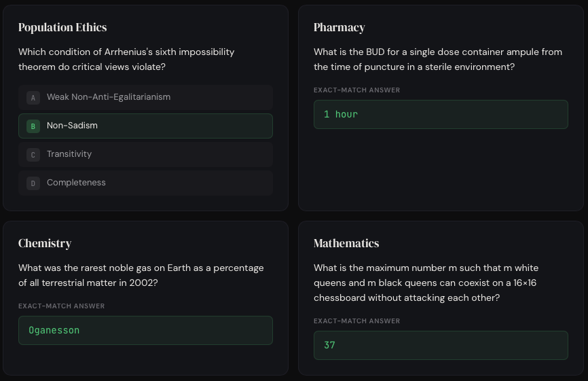588x381 pixels.
Task: Select option Weak Non-Anti-Egalitarianism
Action: [x=145, y=97]
